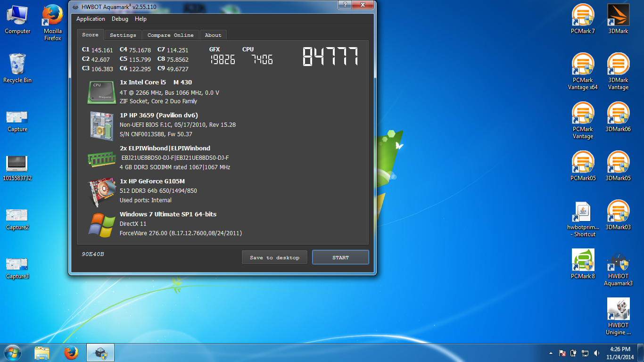644x362 pixels.
Task: Switch to the About tab
Action: pos(213,35)
